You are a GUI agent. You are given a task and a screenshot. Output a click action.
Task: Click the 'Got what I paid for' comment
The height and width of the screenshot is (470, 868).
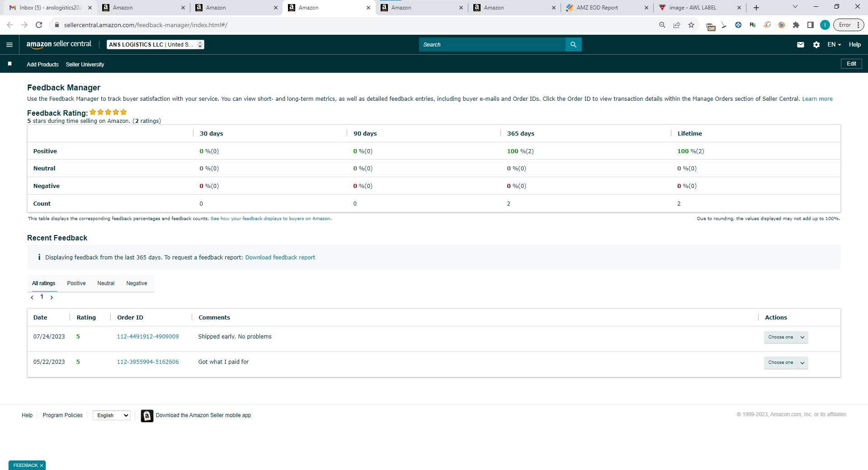coord(223,362)
